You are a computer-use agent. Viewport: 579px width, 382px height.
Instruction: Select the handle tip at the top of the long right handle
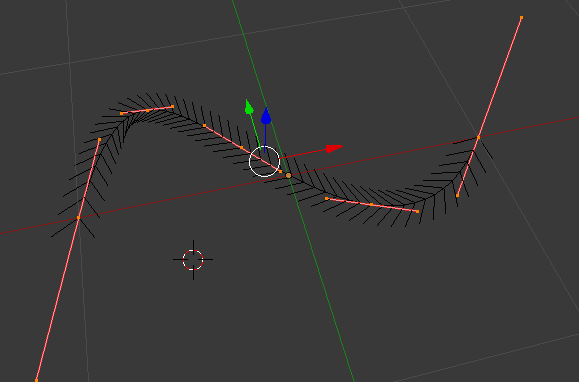521,17
